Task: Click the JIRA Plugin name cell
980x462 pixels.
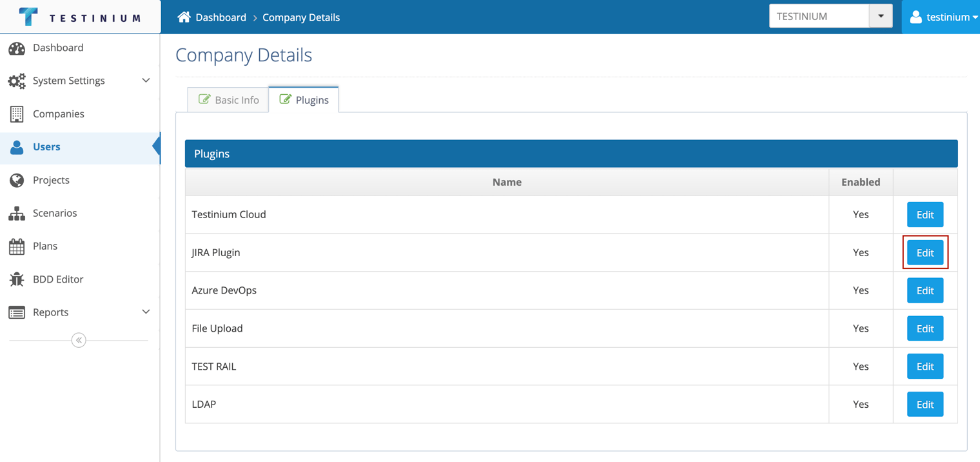Action: (x=507, y=253)
